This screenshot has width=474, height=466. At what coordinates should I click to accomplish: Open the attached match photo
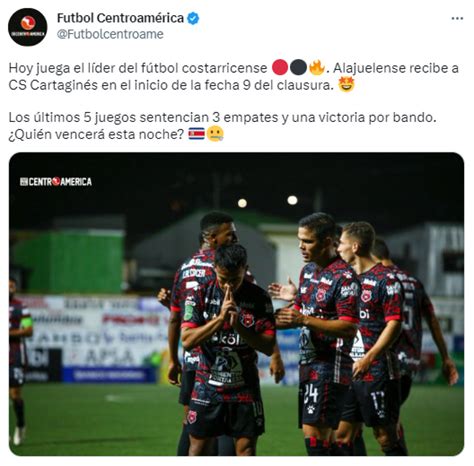click(x=236, y=304)
